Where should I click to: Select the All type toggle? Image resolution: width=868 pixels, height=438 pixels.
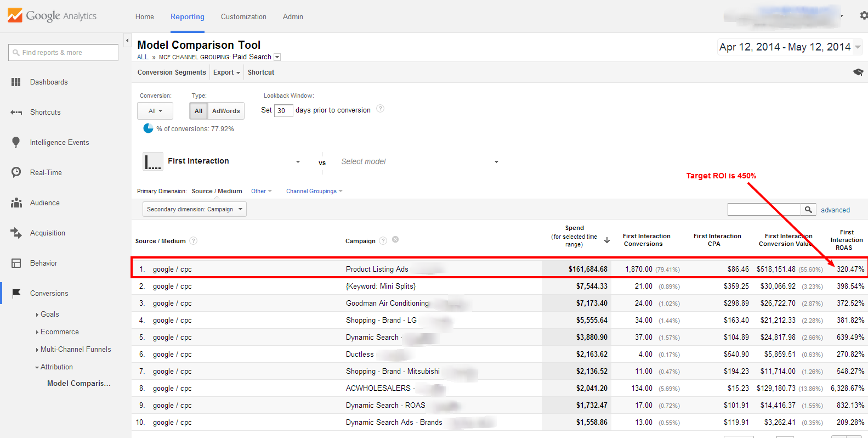198,111
